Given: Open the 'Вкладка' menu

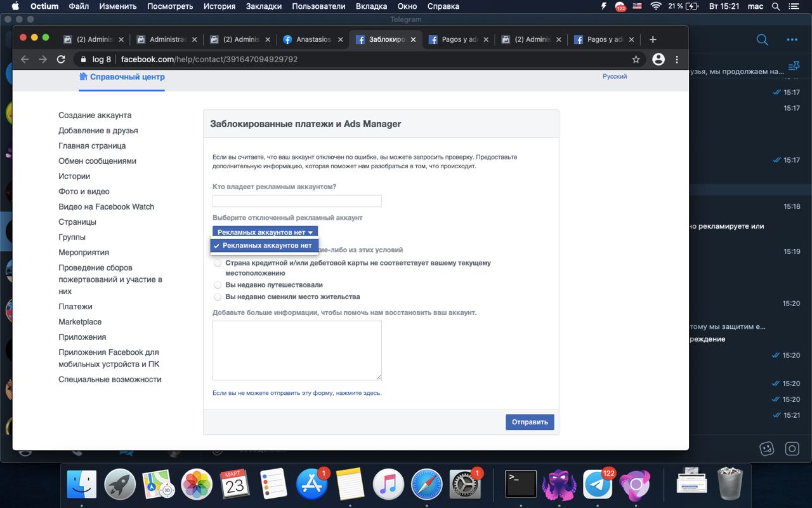Looking at the screenshot, I should 371,6.
